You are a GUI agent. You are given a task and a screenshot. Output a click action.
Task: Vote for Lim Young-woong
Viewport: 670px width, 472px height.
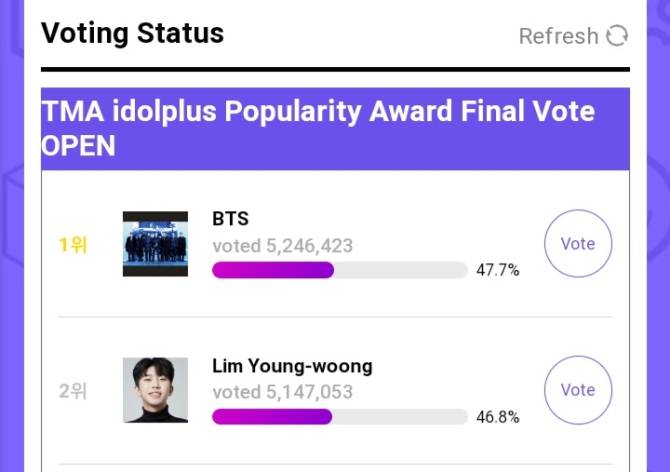pyautogui.click(x=578, y=390)
